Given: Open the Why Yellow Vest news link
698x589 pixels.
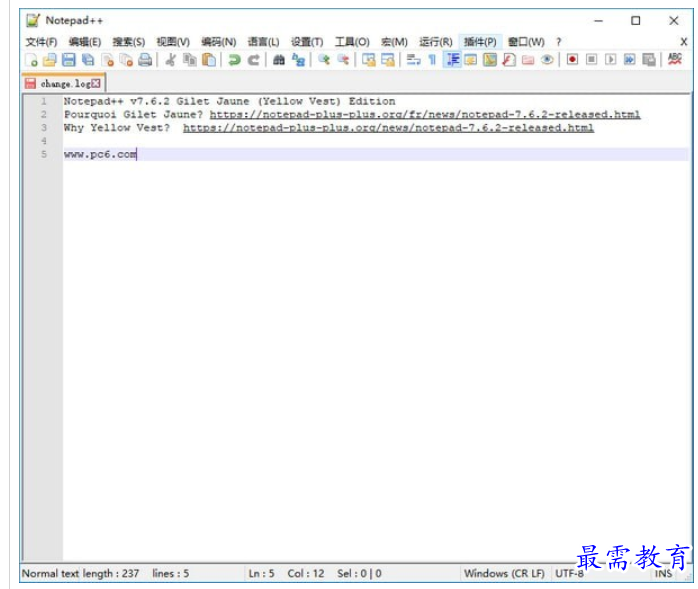Looking at the screenshot, I should click(x=388, y=128).
